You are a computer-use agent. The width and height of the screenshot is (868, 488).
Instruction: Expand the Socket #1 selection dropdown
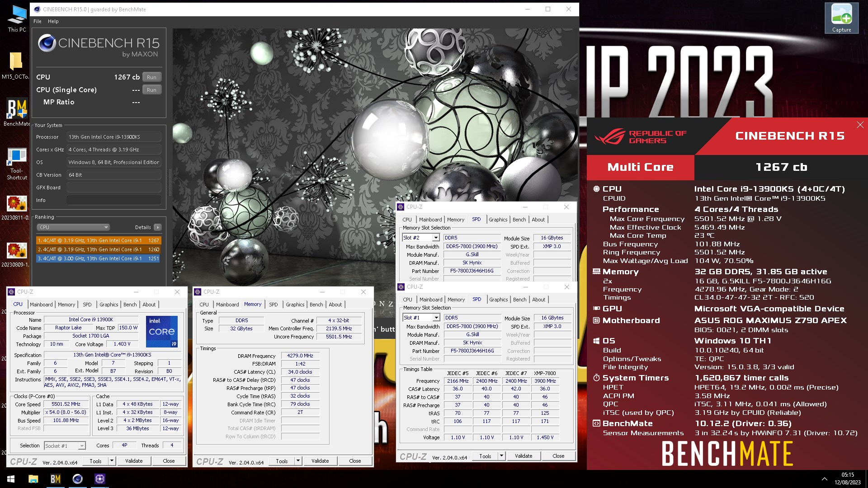(x=81, y=446)
